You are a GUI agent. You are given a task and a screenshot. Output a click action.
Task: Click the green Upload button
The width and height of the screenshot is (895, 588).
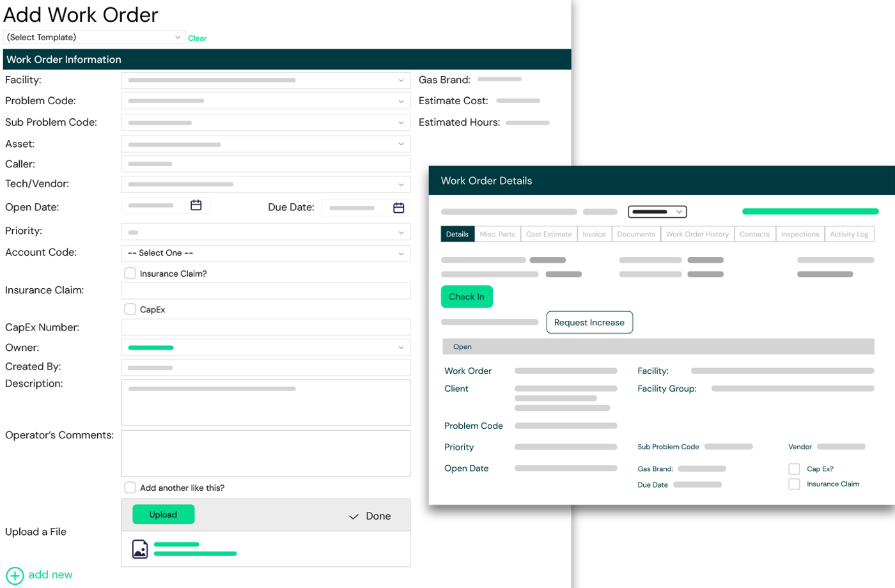coord(164,515)
